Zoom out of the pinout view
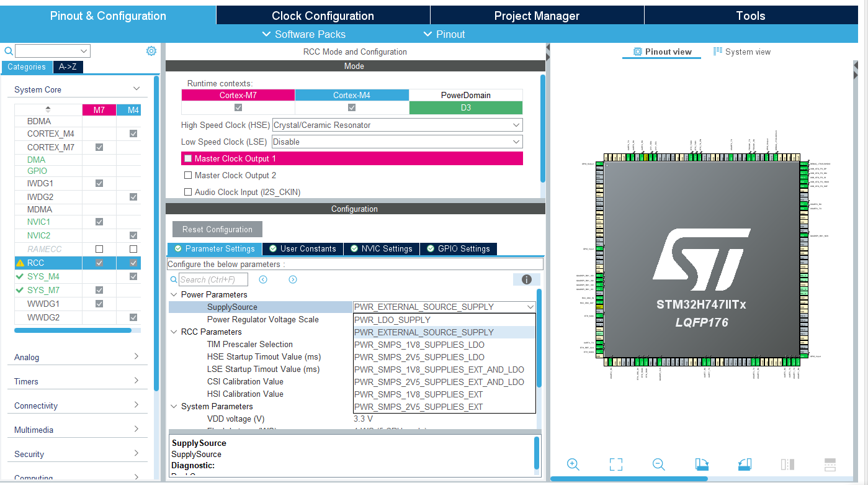Viewport: 868px width, 485px height. tap(658, 464)
